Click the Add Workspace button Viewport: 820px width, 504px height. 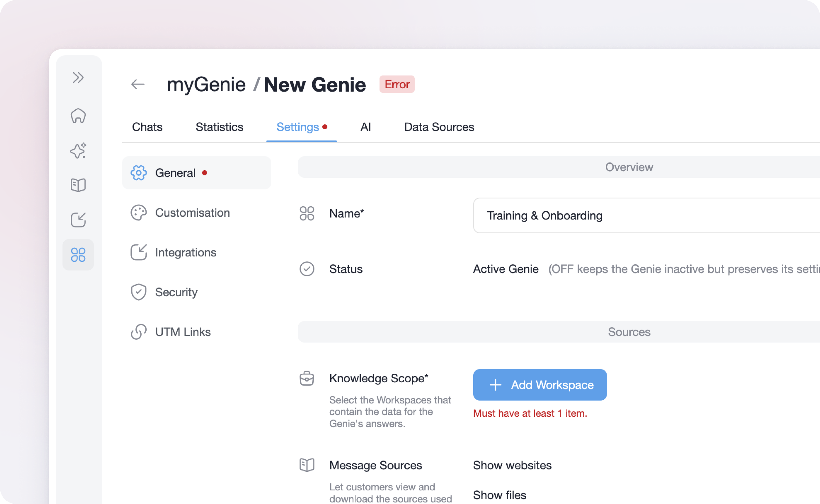coord(540,385)
